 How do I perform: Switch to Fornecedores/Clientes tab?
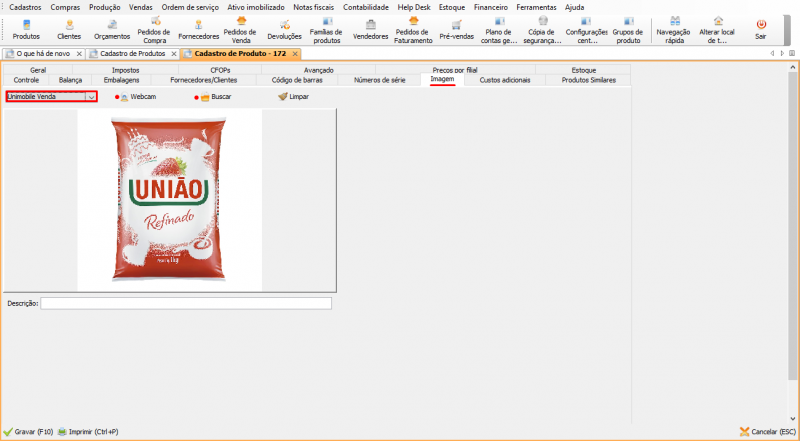(204, 80)
